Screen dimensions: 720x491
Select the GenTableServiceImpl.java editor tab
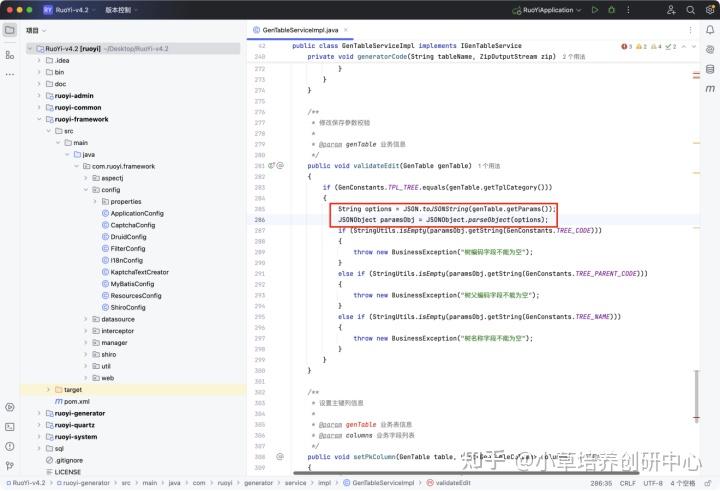(301, 30)
